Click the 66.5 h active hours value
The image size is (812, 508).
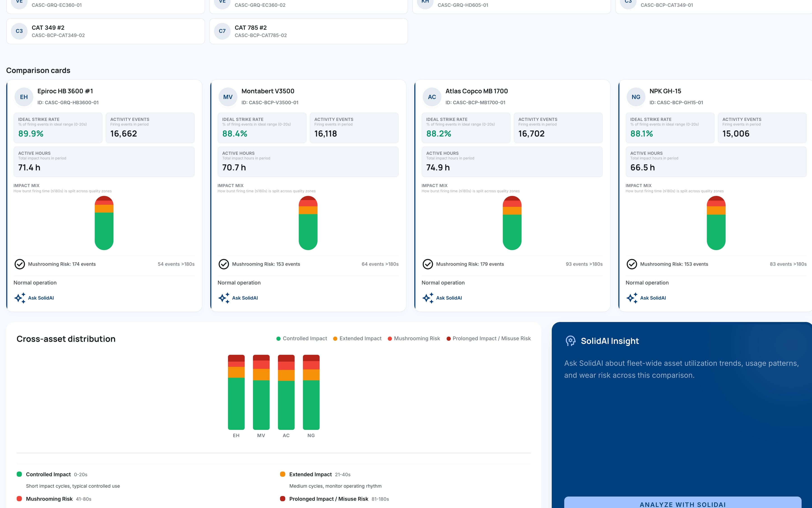[643, 168]
